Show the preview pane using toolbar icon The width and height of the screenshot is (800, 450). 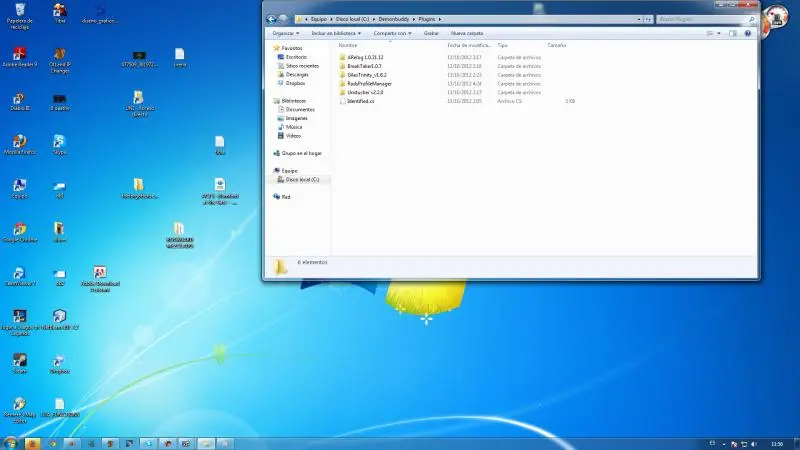pos(732,33)
